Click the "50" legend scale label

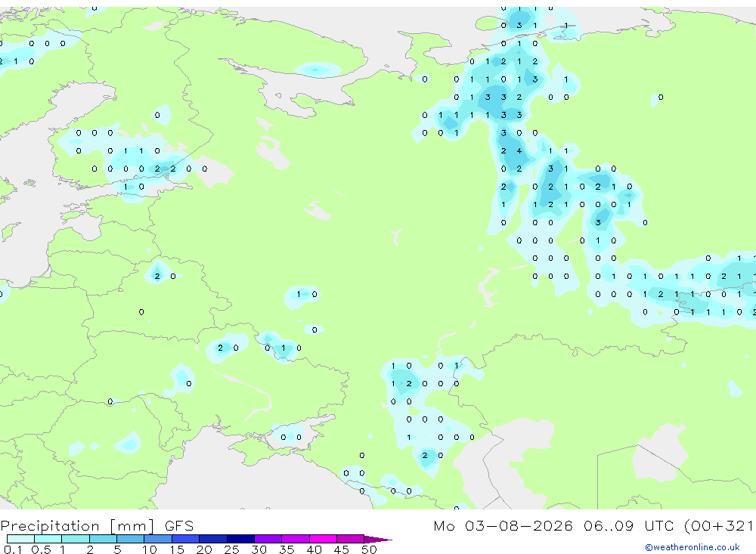pos(369,549)
